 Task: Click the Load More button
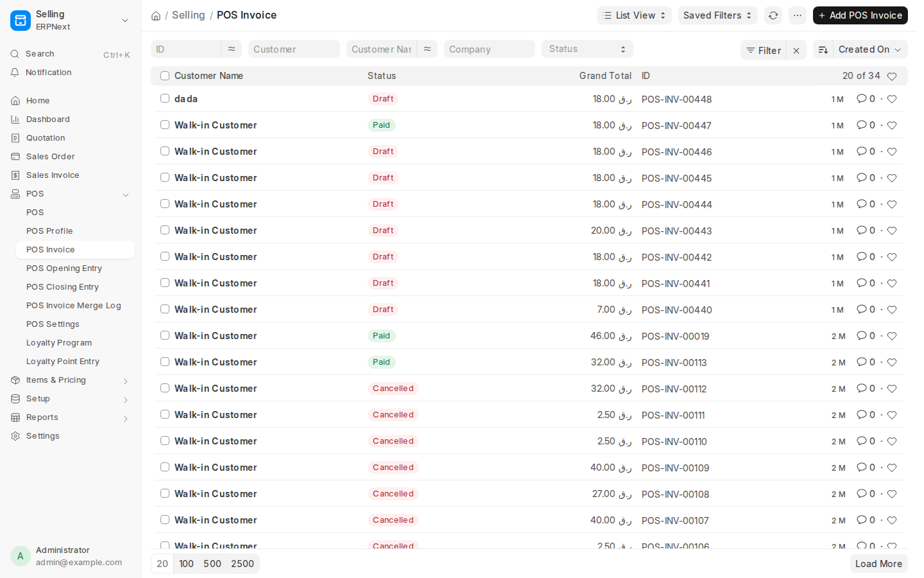pos(878,564)
